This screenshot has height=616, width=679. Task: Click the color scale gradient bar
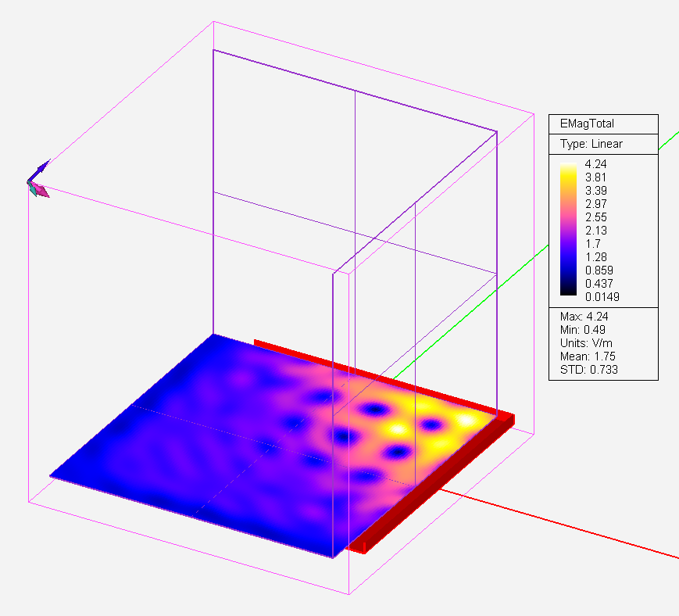coord(568,229)
